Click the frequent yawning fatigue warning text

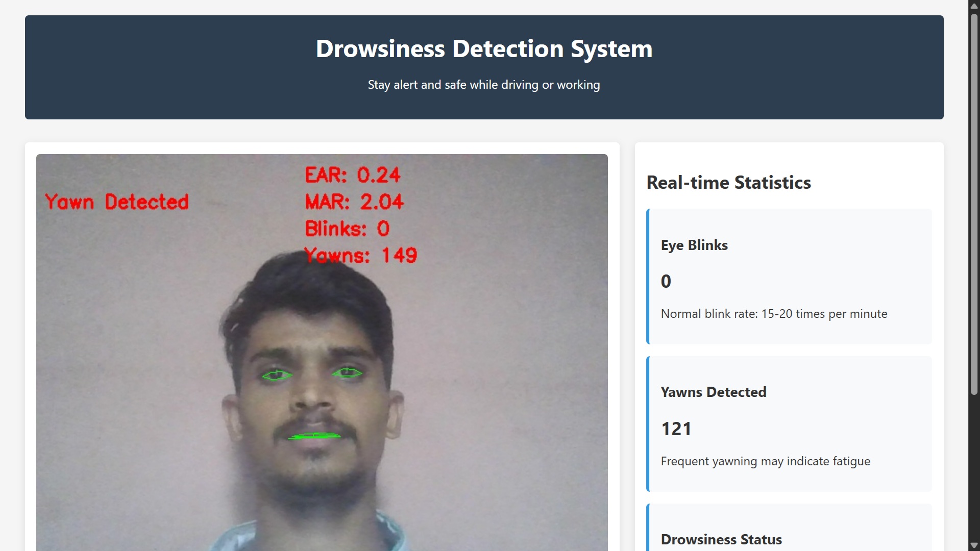[x=766, y=461]
